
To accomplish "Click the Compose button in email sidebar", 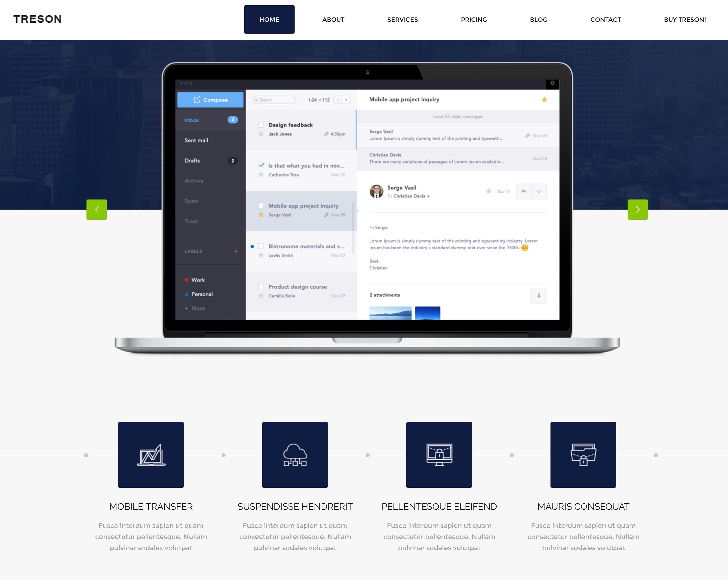I will 210,99.
